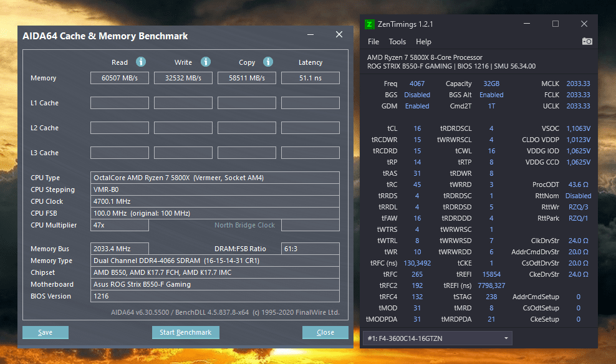This screenshot has height=364, width=616.
Task: Click the empty L2 Cache Write field
Action: pos(183,128)
